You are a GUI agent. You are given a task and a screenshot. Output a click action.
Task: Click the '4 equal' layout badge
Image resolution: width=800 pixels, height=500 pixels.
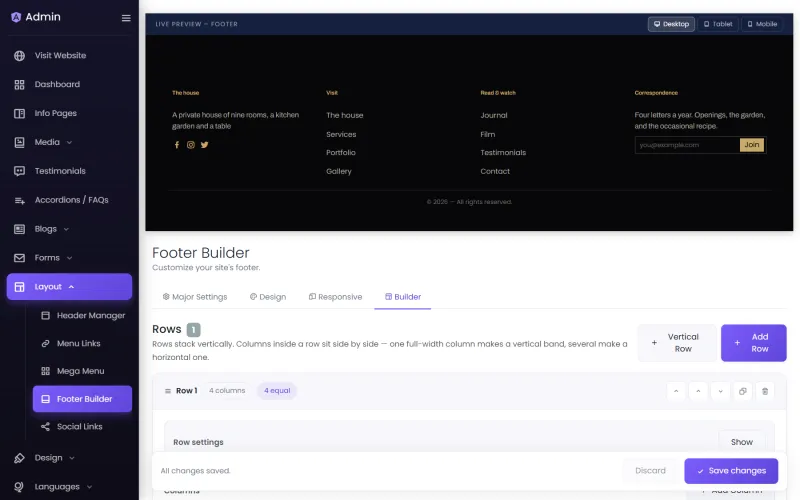click(277, 391)
